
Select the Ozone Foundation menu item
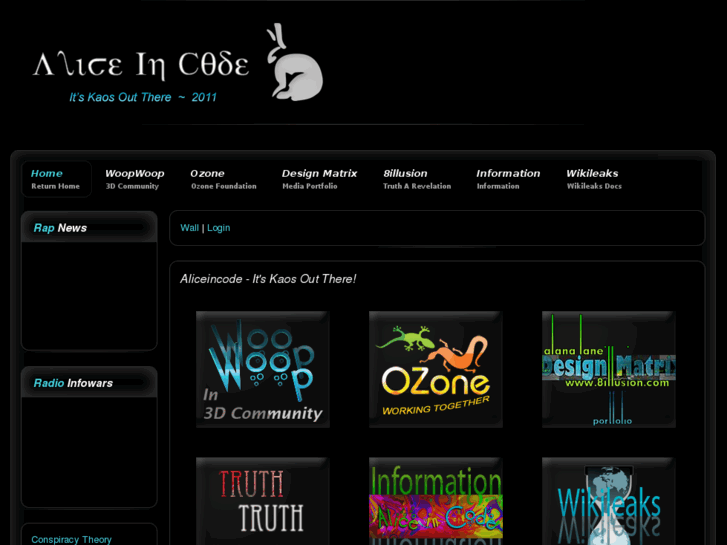tap(223, 179)
